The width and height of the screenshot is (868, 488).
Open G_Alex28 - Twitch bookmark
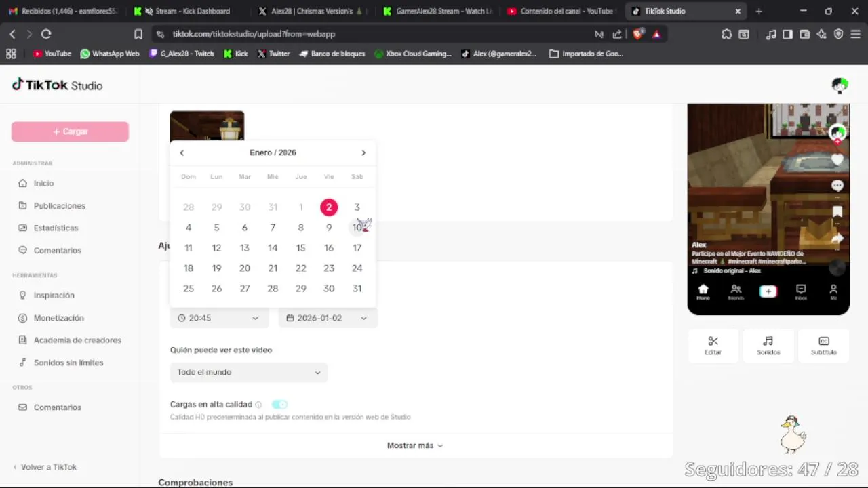(x=182, y=54)
